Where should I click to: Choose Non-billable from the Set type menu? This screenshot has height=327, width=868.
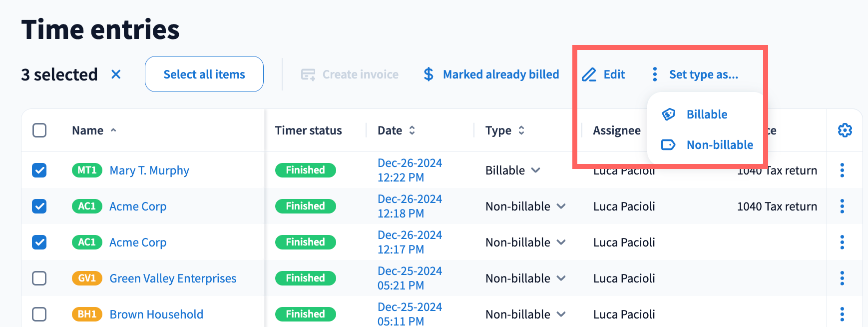(719, 145)
